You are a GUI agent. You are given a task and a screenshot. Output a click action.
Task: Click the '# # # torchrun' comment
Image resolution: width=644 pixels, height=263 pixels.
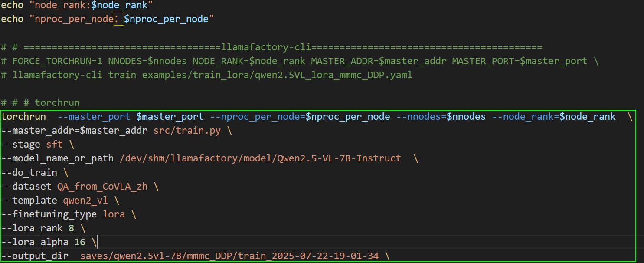[x=40, y=103]
